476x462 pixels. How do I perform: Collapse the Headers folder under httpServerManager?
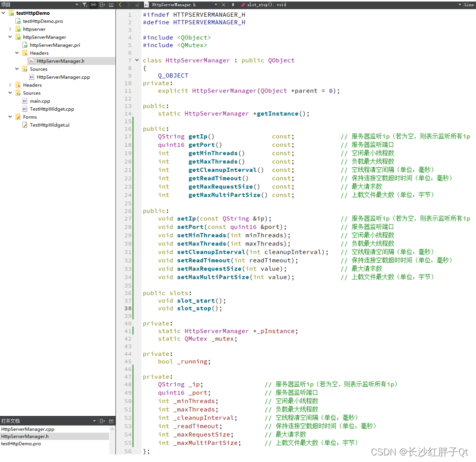coord(17,53)
